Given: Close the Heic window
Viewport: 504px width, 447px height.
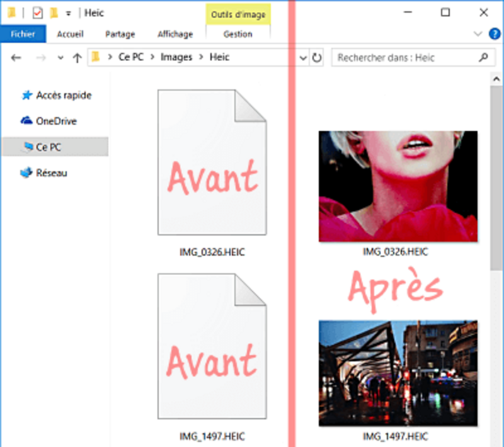Looking at the screenshot, I should 484,12.
